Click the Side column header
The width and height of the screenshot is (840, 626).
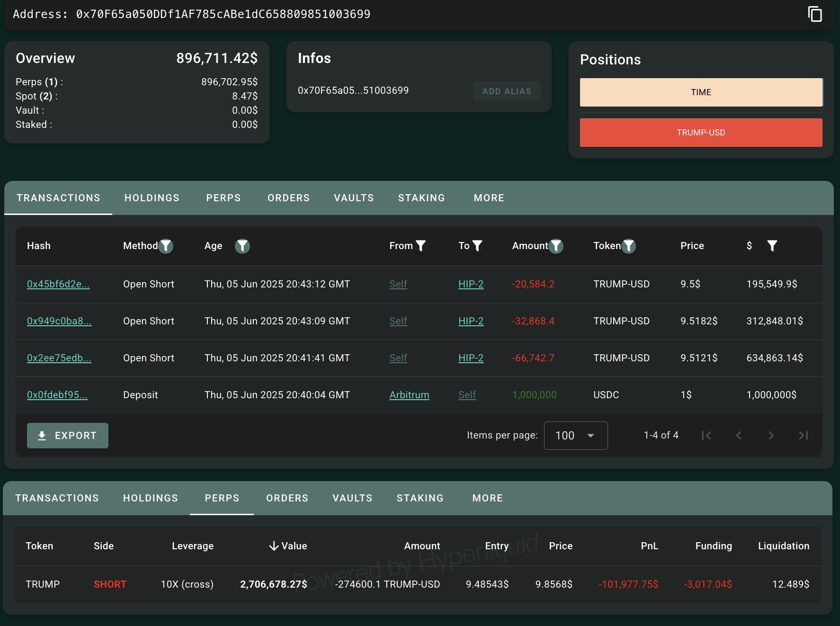[104, 546]
